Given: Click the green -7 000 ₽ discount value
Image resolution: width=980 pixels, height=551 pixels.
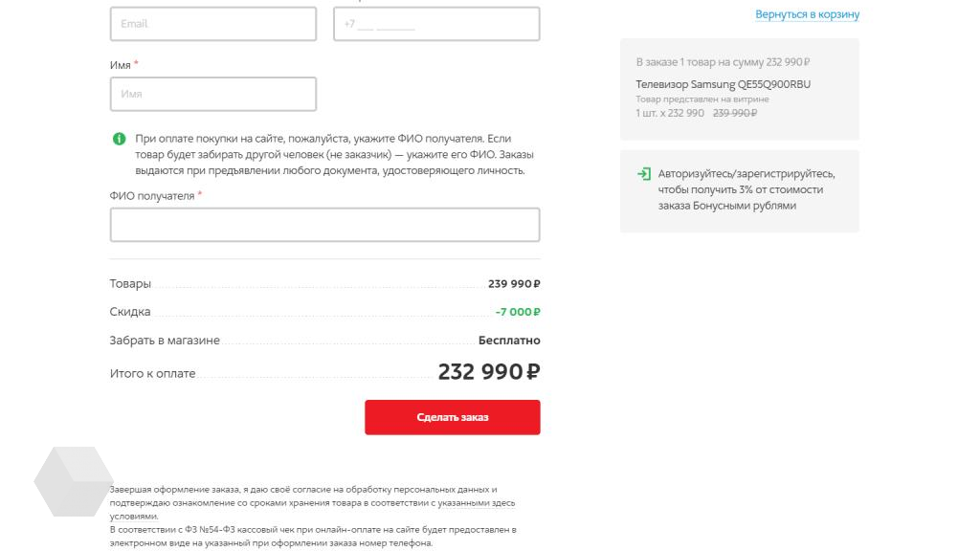Looking at the screenshot, I should tap(517, 312).
